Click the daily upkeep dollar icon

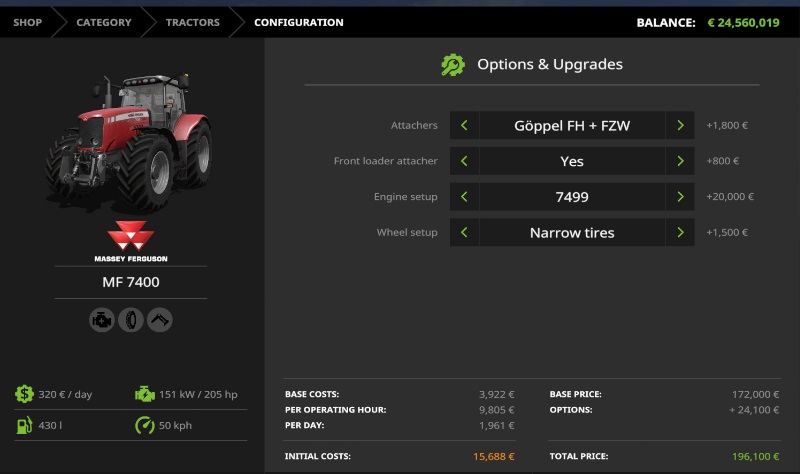(x=23, y=394)
